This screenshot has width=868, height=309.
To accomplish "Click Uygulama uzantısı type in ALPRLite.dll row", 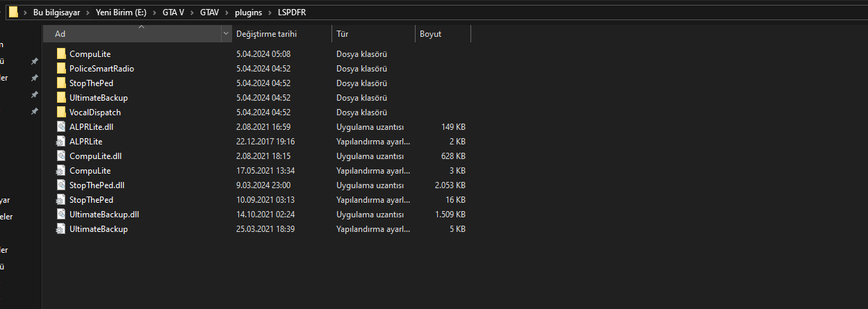I will 370,126.
